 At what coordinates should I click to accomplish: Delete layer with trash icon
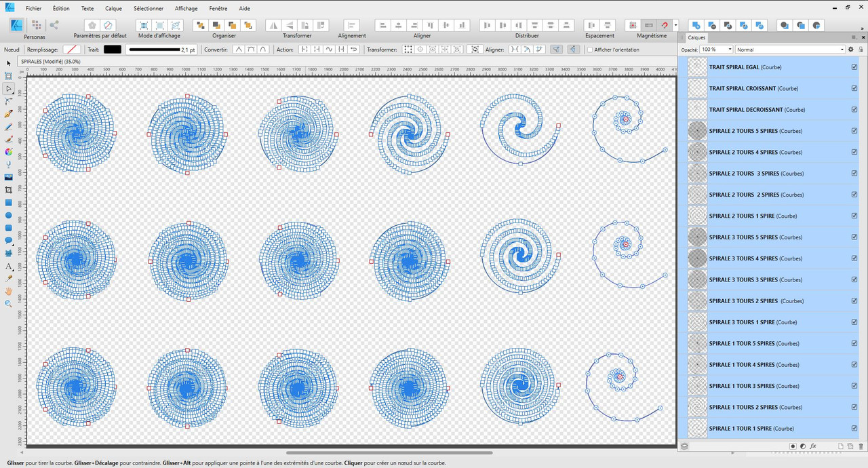tap(861, 446)
